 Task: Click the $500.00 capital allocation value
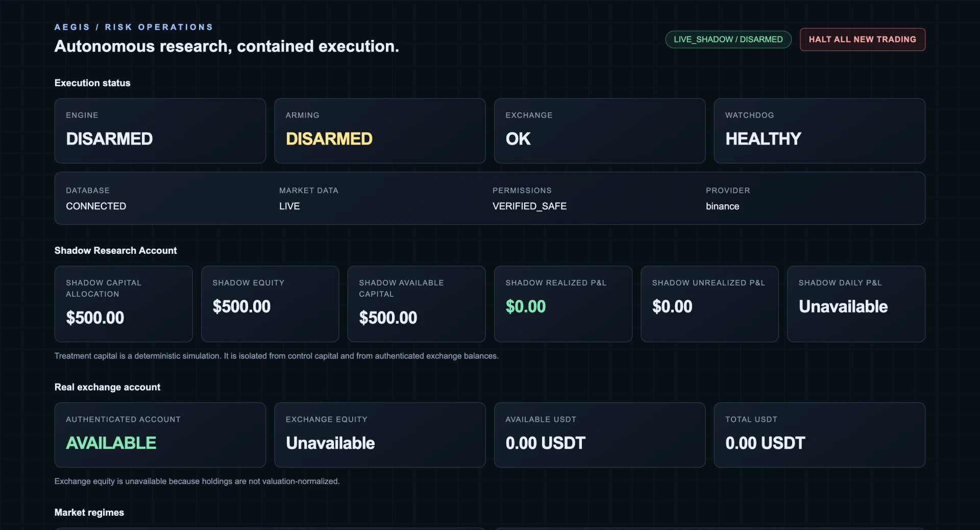coord(95,318)
